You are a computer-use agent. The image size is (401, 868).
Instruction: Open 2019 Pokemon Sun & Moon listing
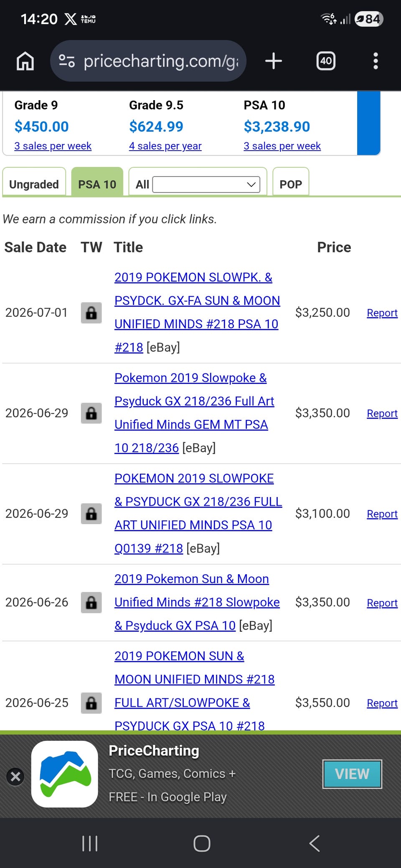click(197, 602)
